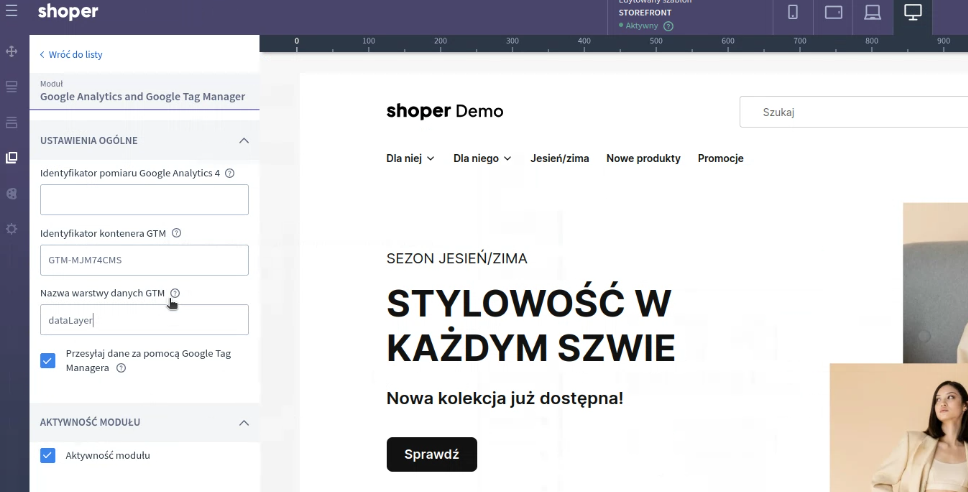Open the modules stack sidebar icon

pyautogui.click(x=11, y=158)
